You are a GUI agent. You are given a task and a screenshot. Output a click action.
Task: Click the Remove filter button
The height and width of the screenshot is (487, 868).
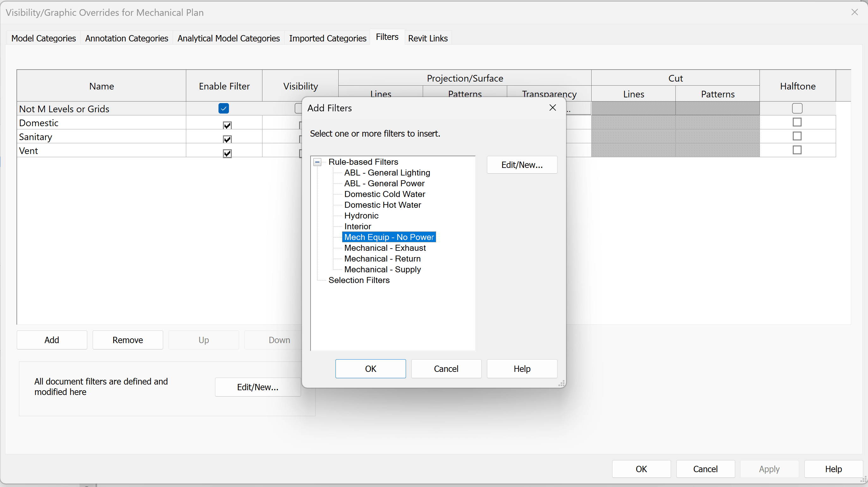tap(128, 340)
